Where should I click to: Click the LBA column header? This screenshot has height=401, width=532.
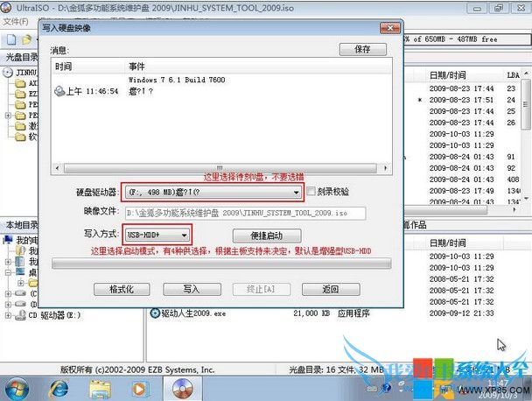(513, 75)
